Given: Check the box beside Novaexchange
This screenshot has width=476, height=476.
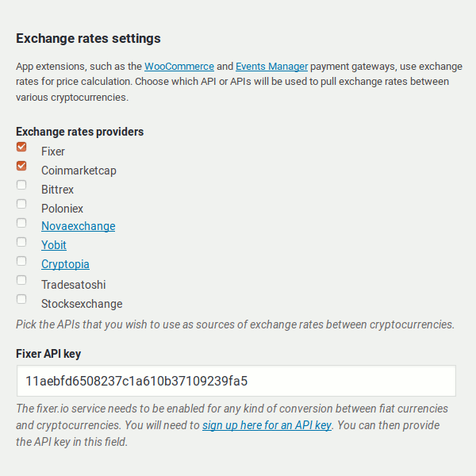Looking at the screenshot, I should [x=21, y=223].
